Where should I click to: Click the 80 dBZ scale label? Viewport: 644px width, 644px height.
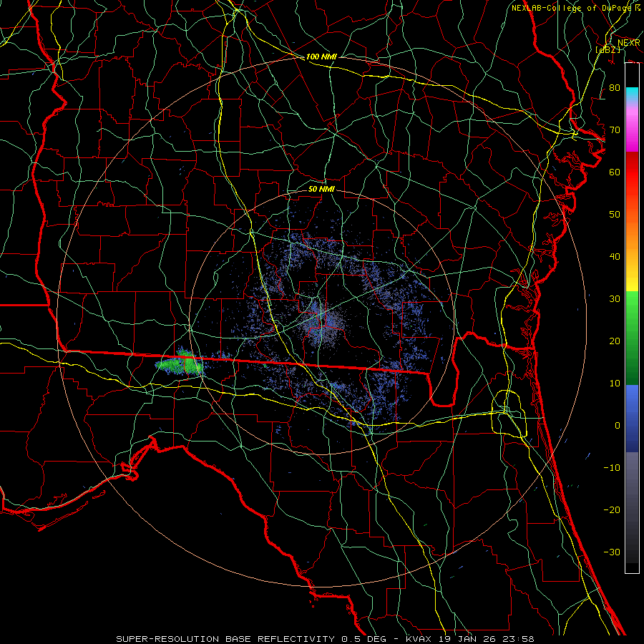(615, 87)
